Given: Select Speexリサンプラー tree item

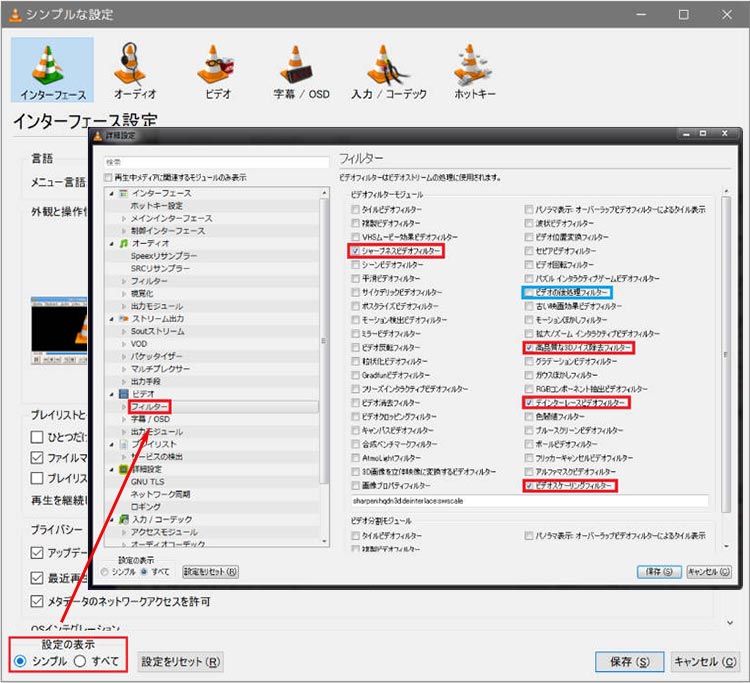Looking at the screenshot, I should pyautogui.click(x=164, y=256).
